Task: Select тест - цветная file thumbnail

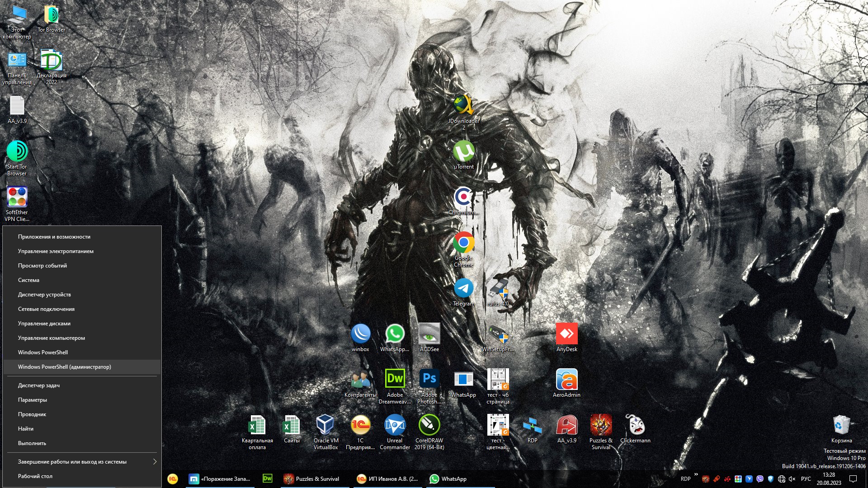Action: 498,432
